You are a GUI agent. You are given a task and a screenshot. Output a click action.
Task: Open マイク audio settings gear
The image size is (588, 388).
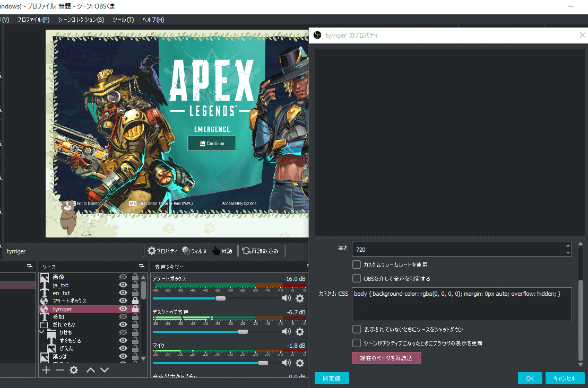pos(300,363)
